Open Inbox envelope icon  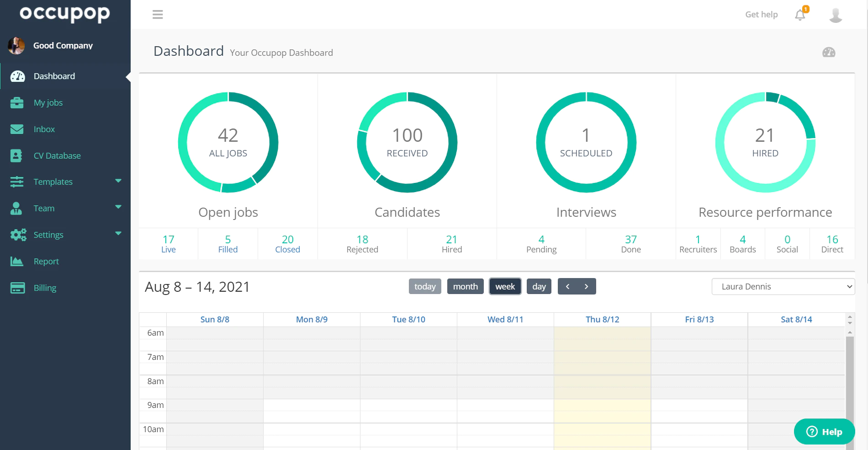[x=17, y=129]
